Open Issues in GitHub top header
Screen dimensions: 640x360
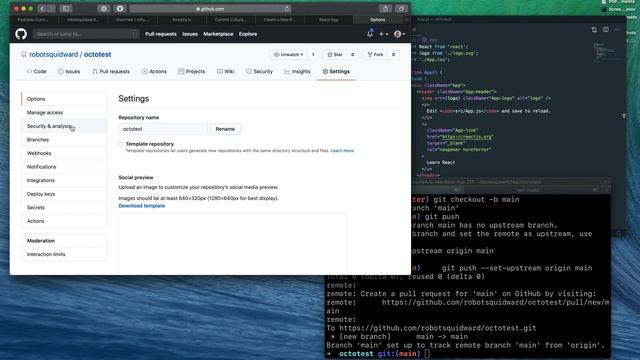190,34
